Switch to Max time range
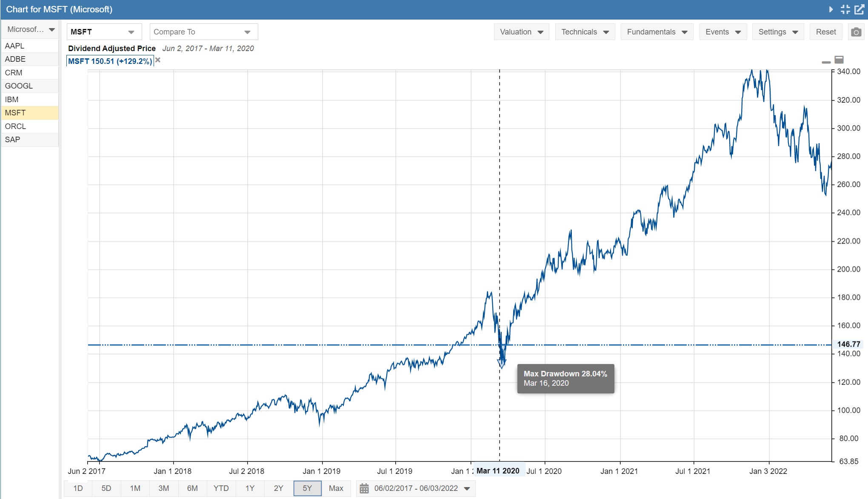This screenshot has width=868, height=499. [336, 488]
